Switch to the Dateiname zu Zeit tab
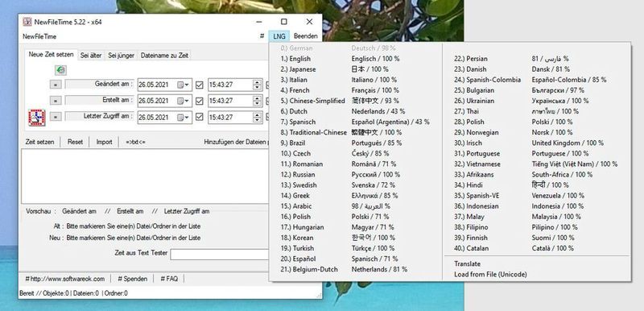 pos(164,56)
